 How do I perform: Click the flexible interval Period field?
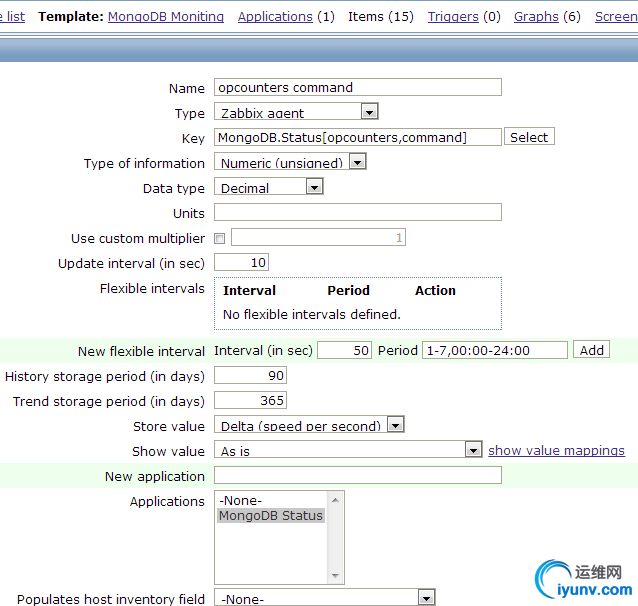(495, 350)
